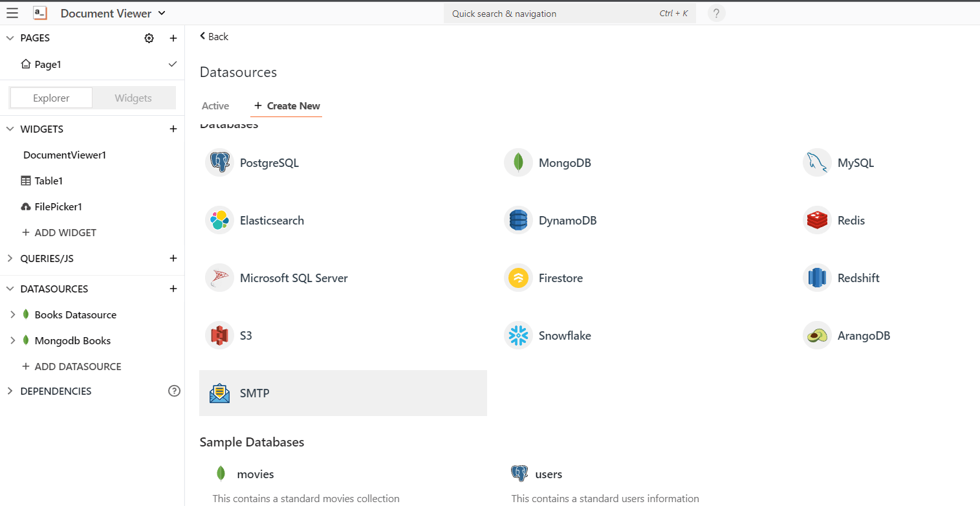The image size is (980, 506).
Task: Expand the QUERIES/JS section
Action: pos(10,258)
